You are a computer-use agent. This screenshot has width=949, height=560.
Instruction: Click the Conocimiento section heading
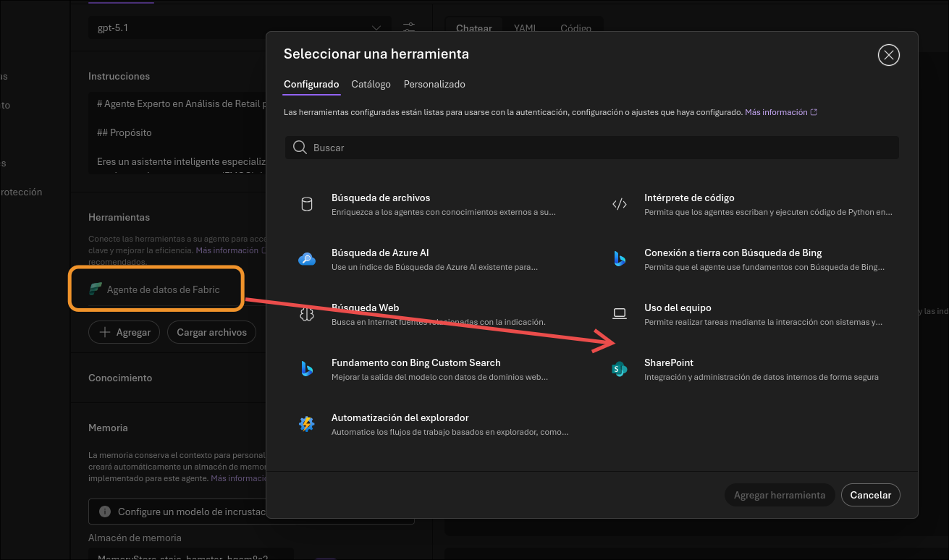(x=120, y=378)
